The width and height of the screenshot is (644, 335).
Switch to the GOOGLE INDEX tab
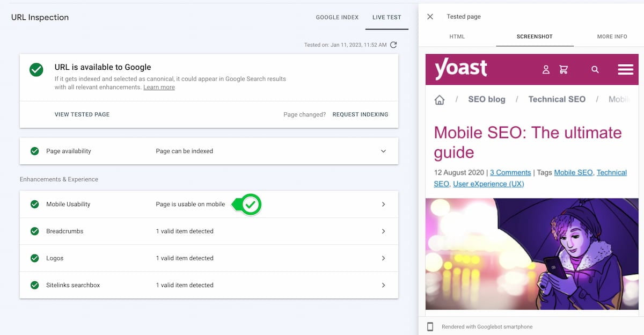coord(337,17)
